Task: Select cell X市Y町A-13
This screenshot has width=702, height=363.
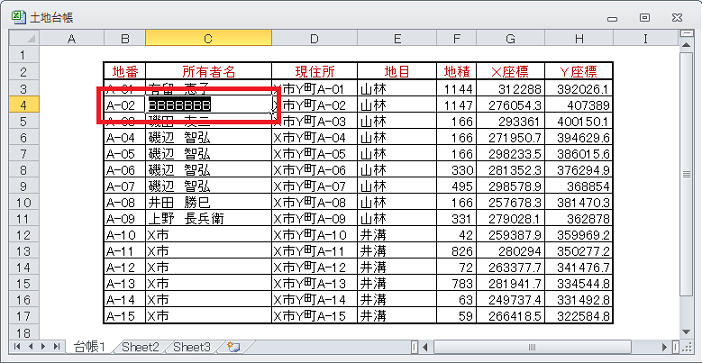Action: pos(314,283)
